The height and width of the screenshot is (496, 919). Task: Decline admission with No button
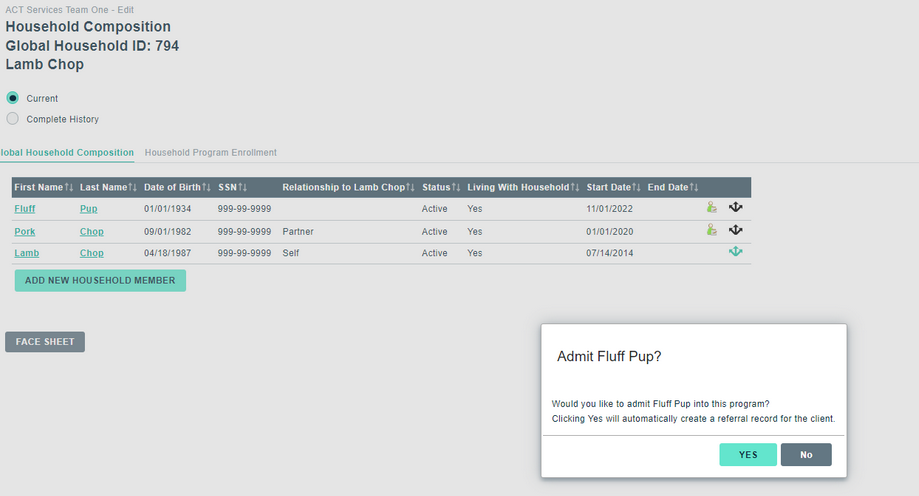(x=806, y=455)
